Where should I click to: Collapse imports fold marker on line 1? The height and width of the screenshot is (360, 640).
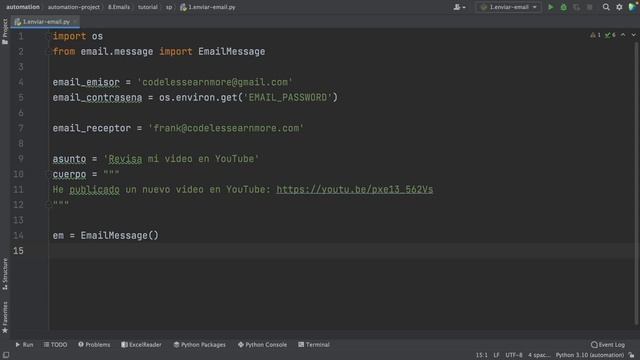coord(49,36)
